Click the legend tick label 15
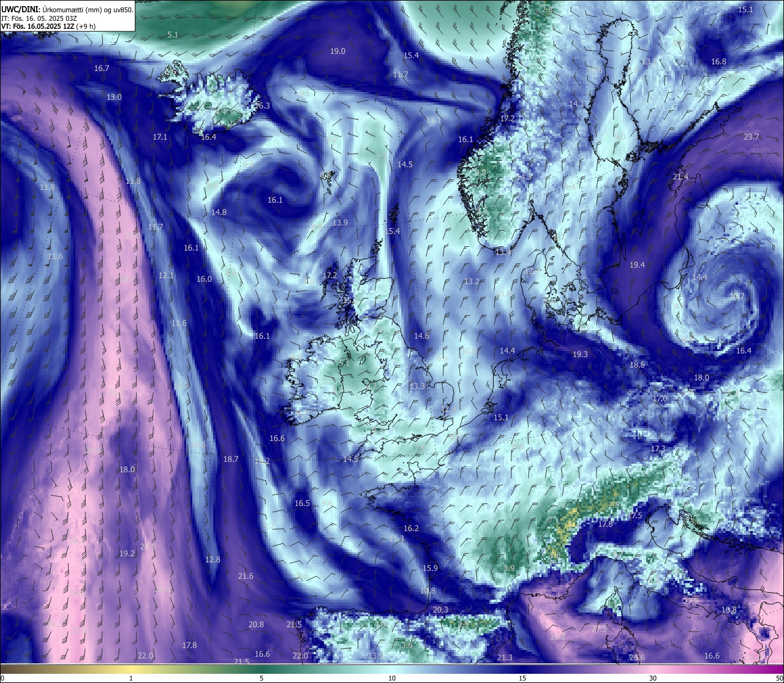Image resolution: width=784 pixels, height=683 pixels. pos(522,678)
